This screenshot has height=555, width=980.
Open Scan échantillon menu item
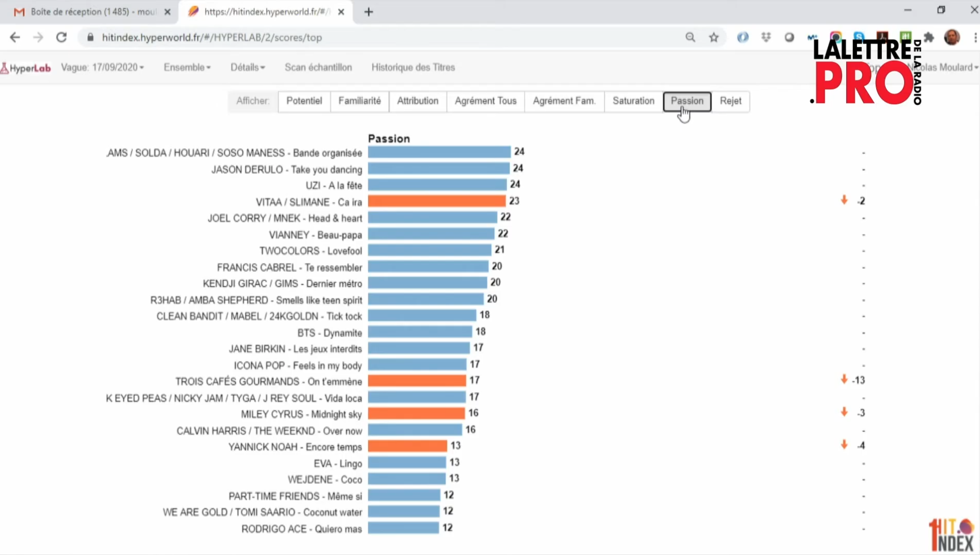(x=318, y=67)
